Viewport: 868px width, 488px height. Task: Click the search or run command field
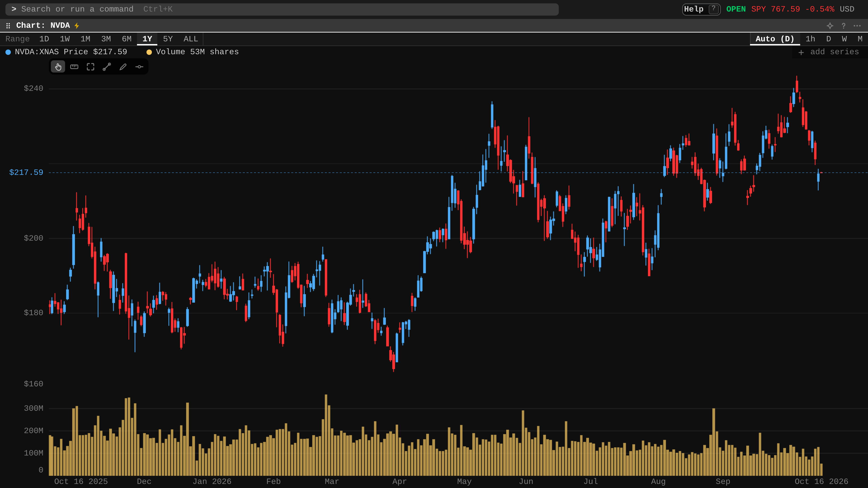pyautogui.click(x=282, y=9)
